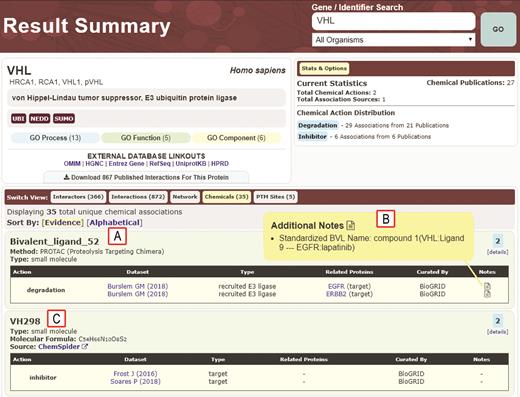The image size is (520, 397).
Task: Open the All Organisms dropdown
Action: (393, 40)
